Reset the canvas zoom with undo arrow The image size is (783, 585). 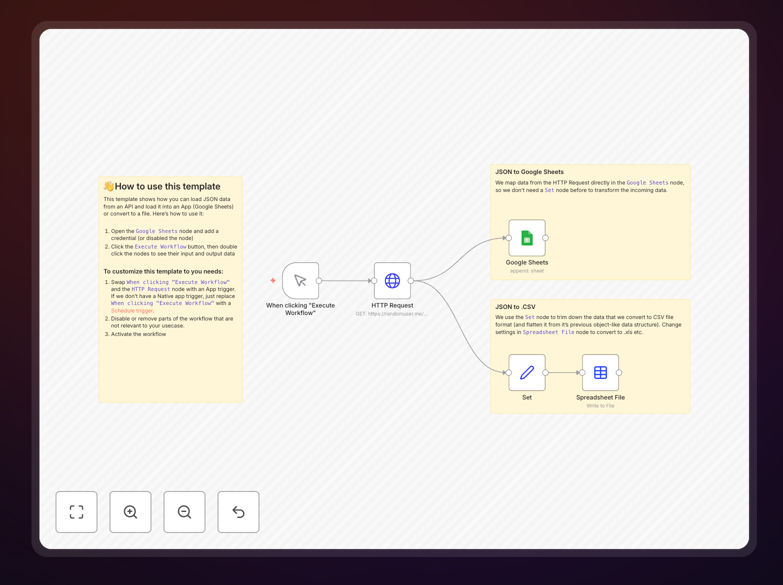tap(238, 512)
